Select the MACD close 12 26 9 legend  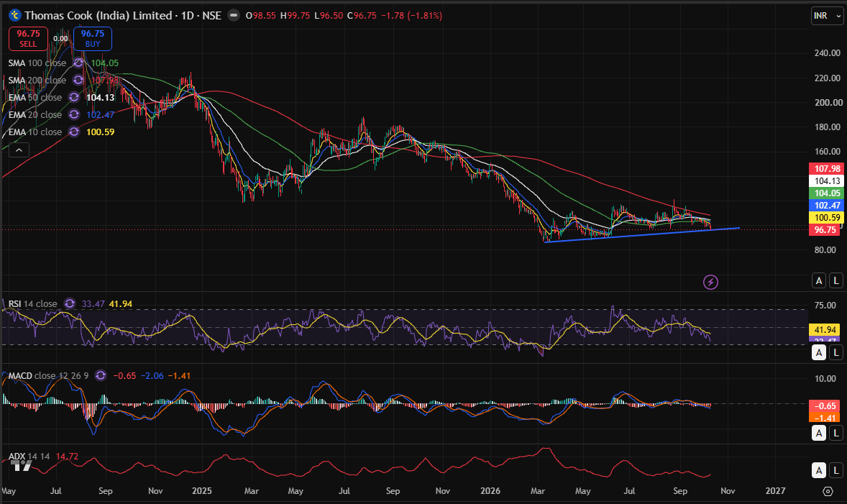48,375
